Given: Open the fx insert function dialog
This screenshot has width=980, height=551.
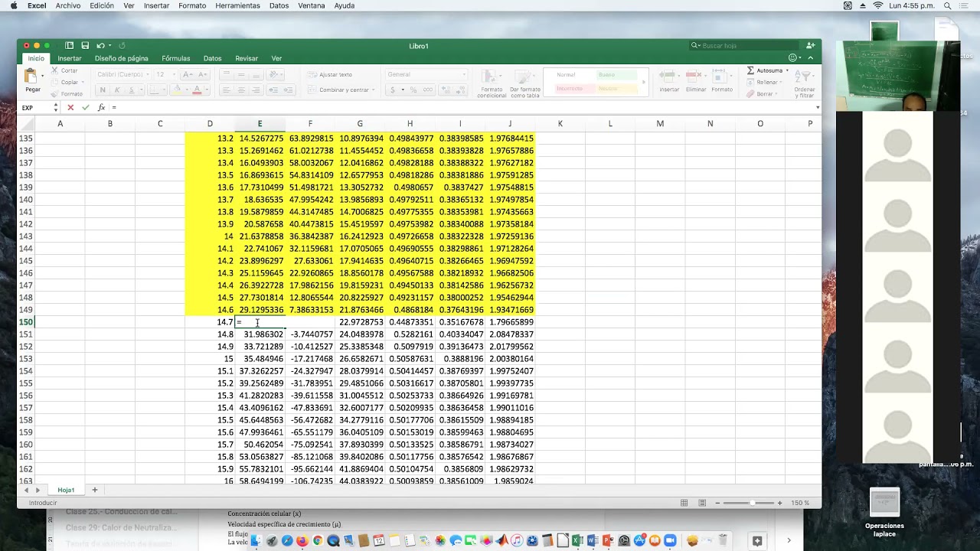Looking at the screenshot, I should 101,108.
